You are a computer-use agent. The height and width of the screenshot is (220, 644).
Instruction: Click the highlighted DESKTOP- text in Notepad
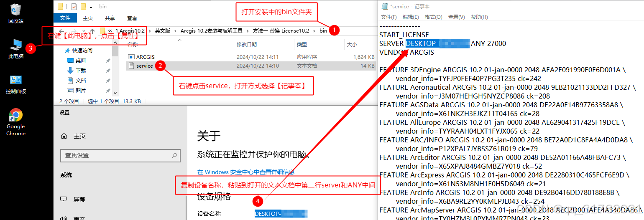point(437,43)
